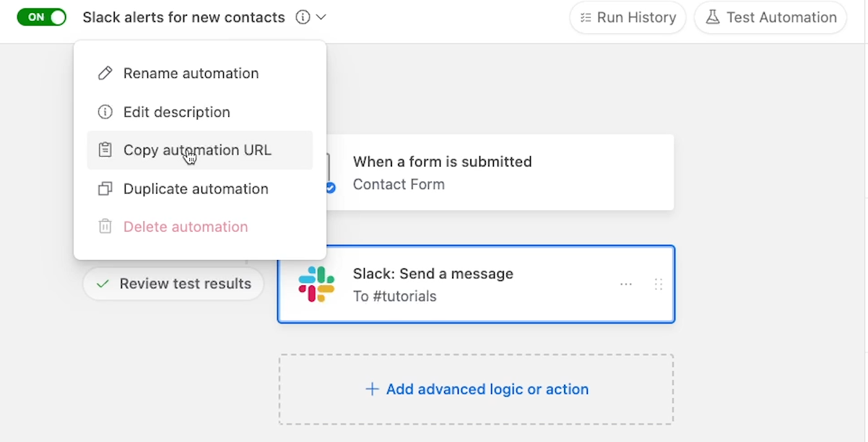Click the trash delete icon

click(105, 227)
